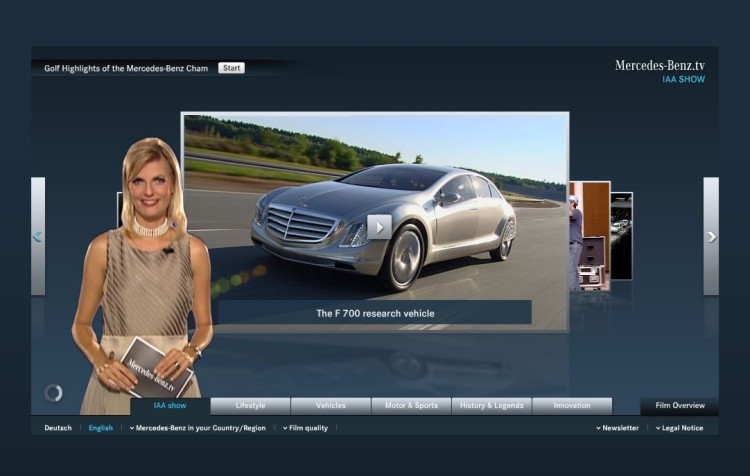Viewport: 750px width, 476px height.
Task: Click the Golf Highlights ticker text
Action: (x=126, y=68)
